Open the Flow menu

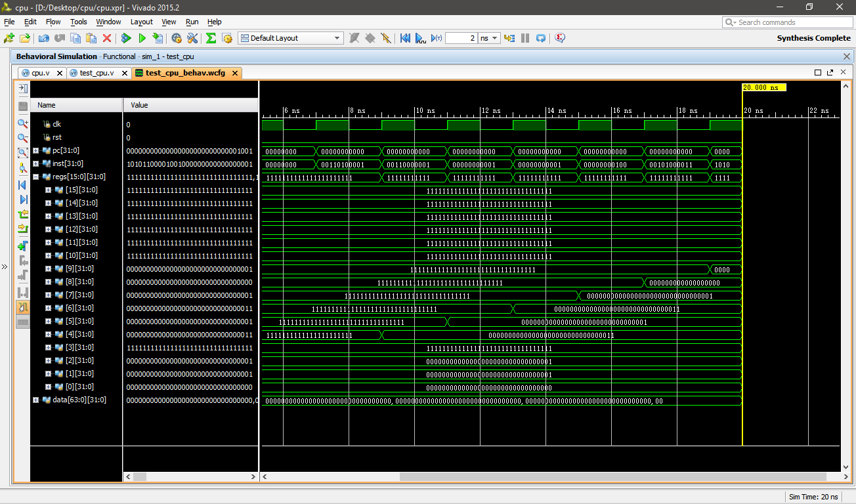pyautogui.click(x=53, y=22)
